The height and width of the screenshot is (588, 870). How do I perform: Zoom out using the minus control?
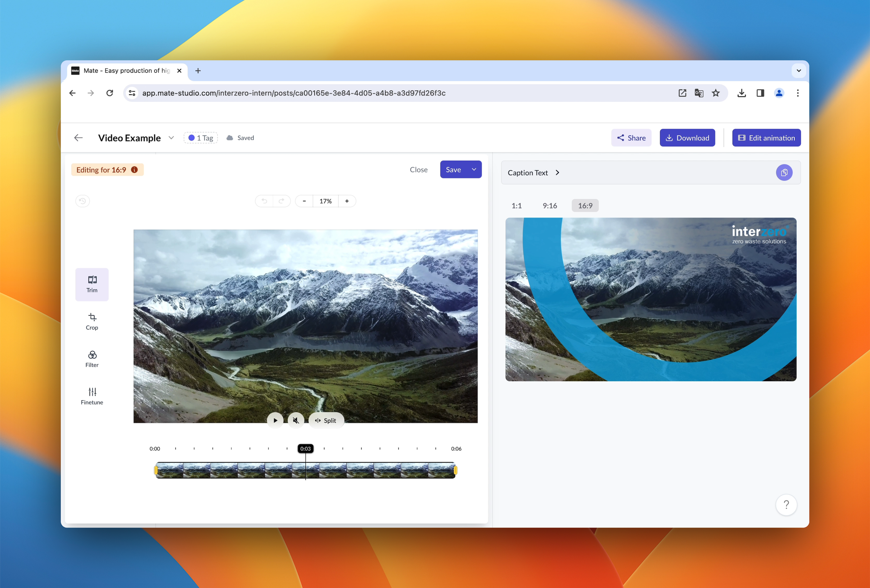pyautogui.click(x=304, y=201)
